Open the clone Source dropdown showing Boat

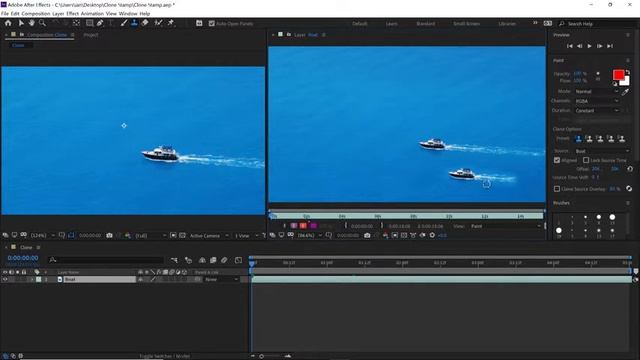(x=602, y=151)
